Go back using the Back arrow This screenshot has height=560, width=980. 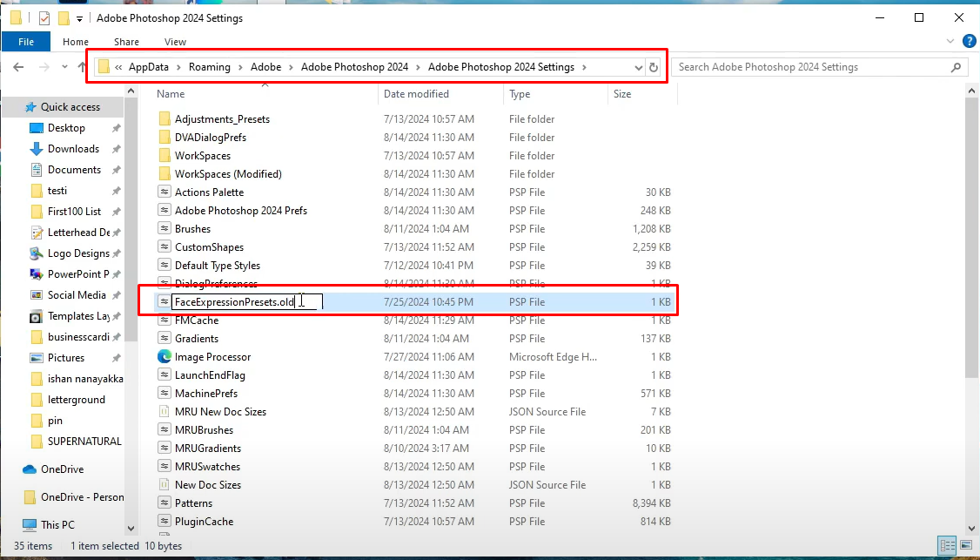tap(18, 67)
